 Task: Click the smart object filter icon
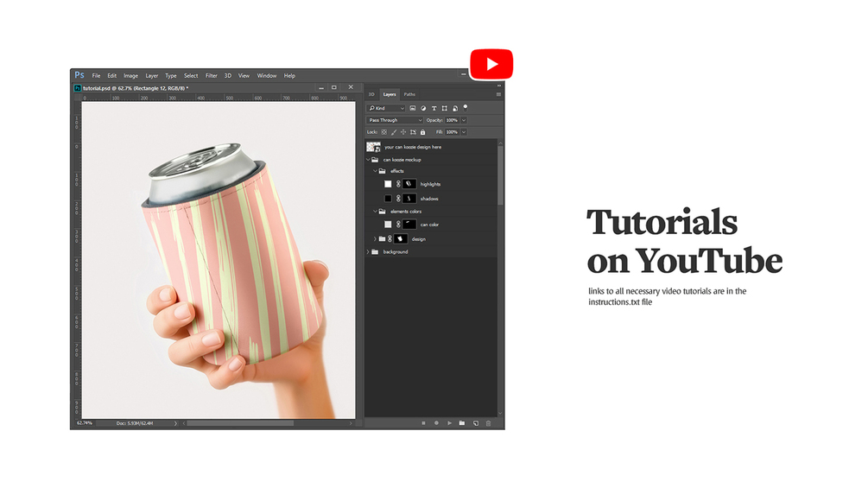[x=455, y=109]
